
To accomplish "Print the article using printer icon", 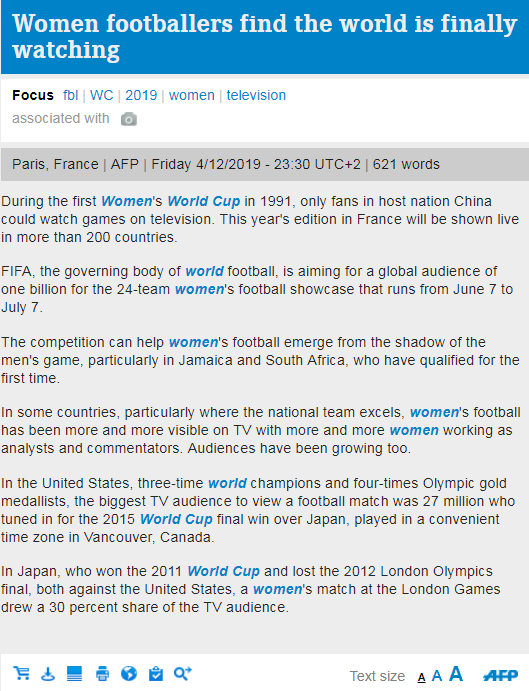I will (x=102, y=673).
